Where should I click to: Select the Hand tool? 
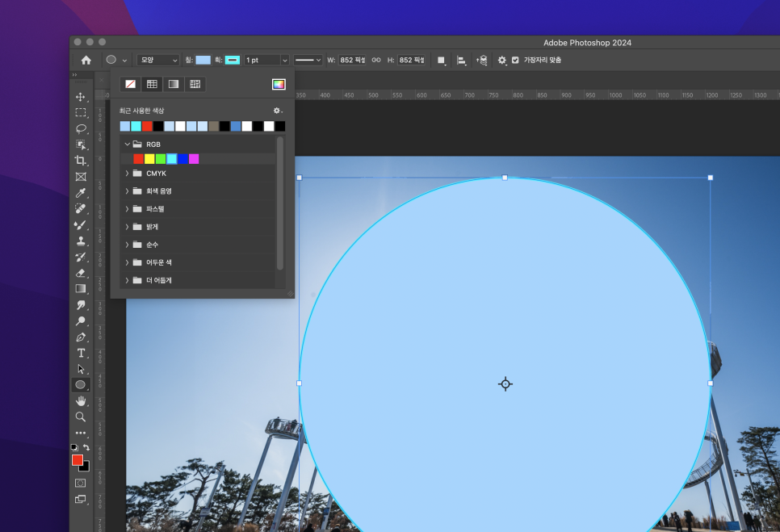coord(81,400)
